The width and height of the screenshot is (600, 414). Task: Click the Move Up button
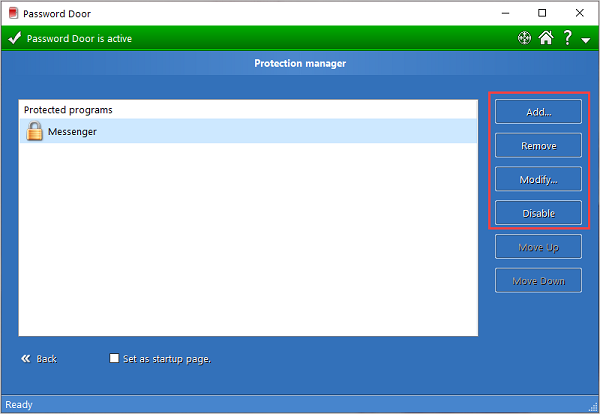pos(538,247)
